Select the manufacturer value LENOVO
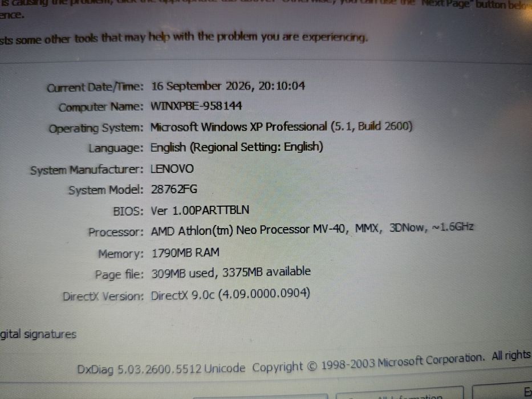The height and width of the screenshot is (399, 532). coord(172,169)
